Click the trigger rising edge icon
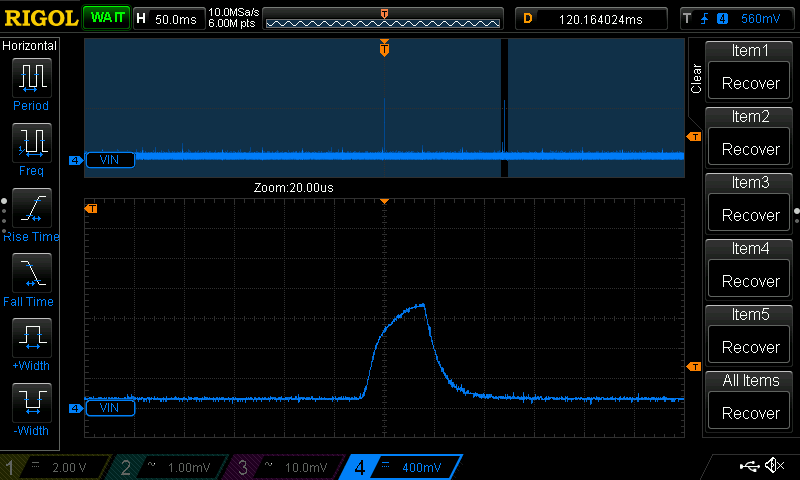800x480 pixels. click(x=705, y=19)
